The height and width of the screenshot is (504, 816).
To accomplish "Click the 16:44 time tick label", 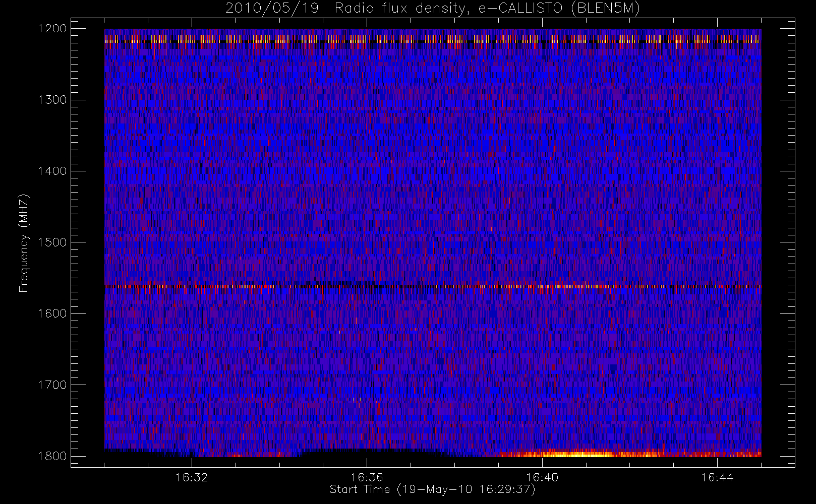I will [x=717, y=477].
